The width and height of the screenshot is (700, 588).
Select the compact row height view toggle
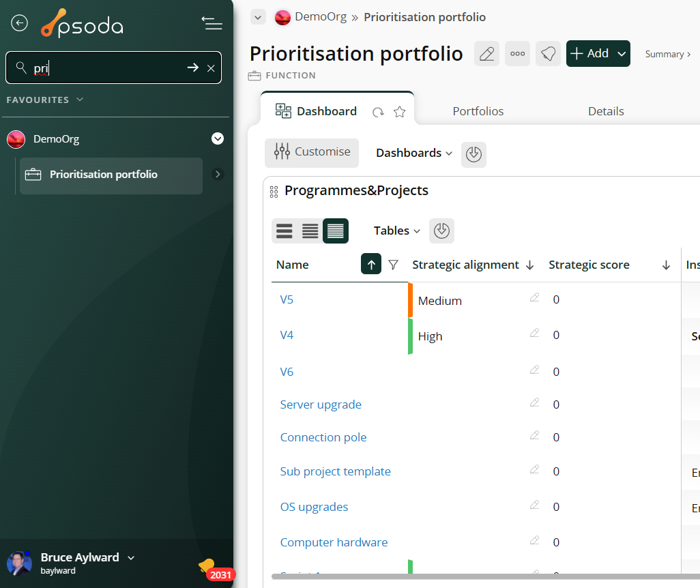point(336,231)
